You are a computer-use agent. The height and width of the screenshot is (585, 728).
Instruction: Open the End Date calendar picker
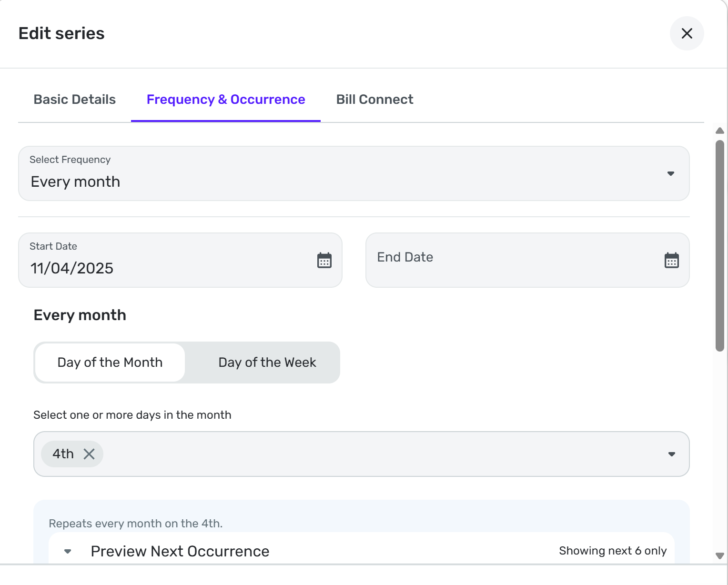(x=671, y=261)
